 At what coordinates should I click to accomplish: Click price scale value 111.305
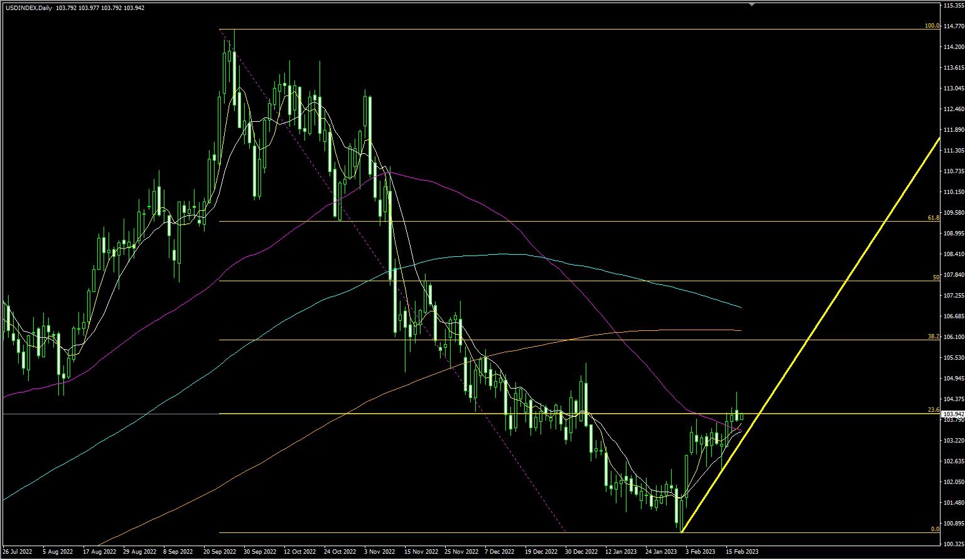click(954, 151)
